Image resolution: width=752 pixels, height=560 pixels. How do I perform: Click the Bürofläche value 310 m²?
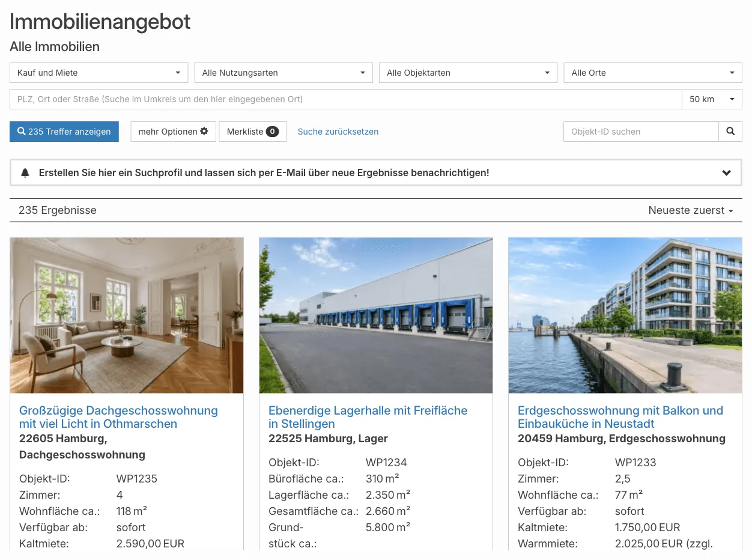pos(383,479)
